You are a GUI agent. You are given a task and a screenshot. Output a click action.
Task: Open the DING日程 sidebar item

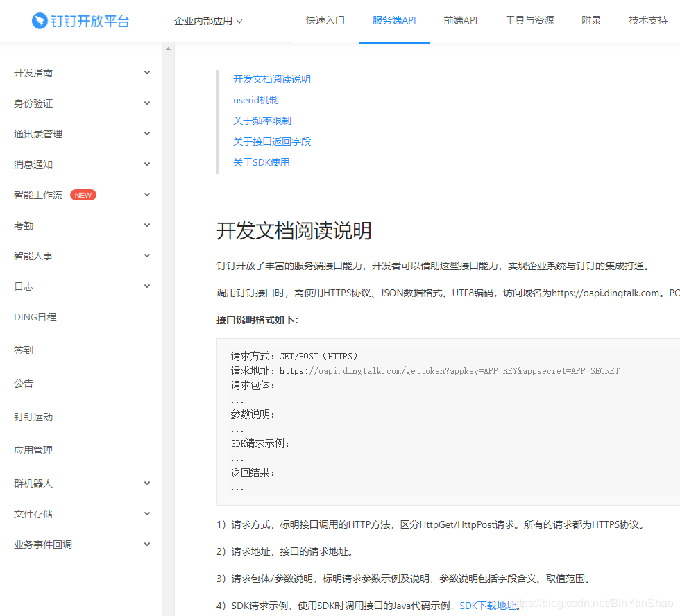coord(35,317)
